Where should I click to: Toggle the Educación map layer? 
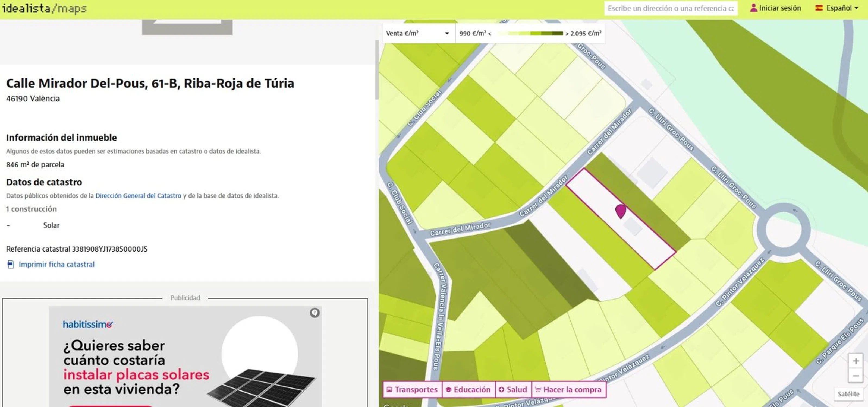468,389
